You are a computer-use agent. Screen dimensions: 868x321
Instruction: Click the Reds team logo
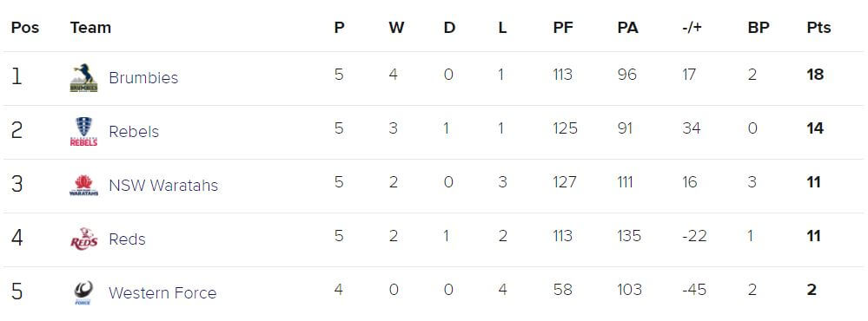[x=83, y=239]
